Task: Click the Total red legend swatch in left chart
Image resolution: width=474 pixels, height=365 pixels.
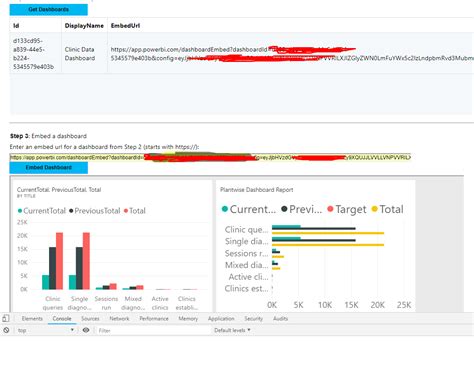Action: coord(126,211)
